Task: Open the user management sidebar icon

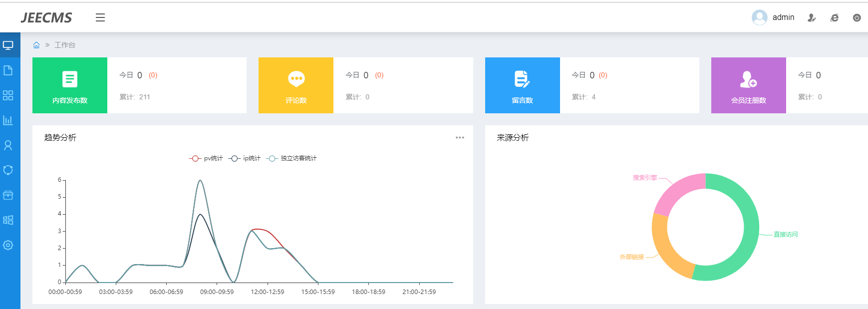Action: pyautogui.click(x=8, y=145)
